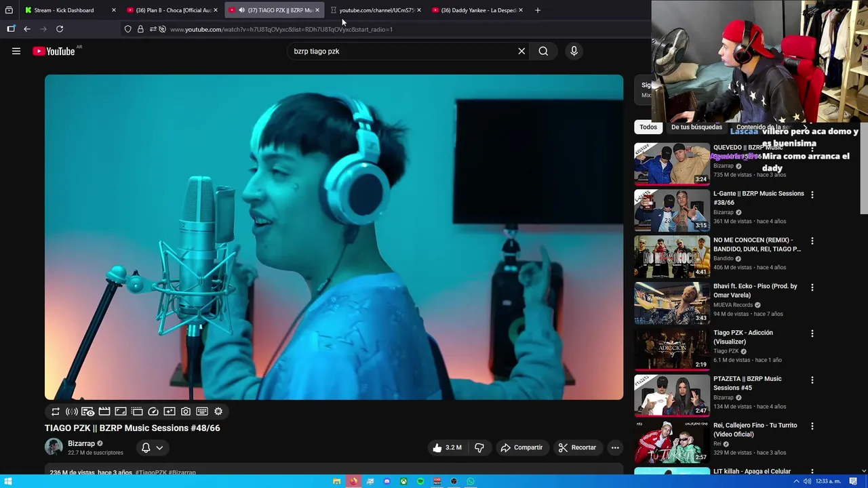
Task: Mute the TIAGO PZK tab audio icon
Action: (x=241, y=10)
